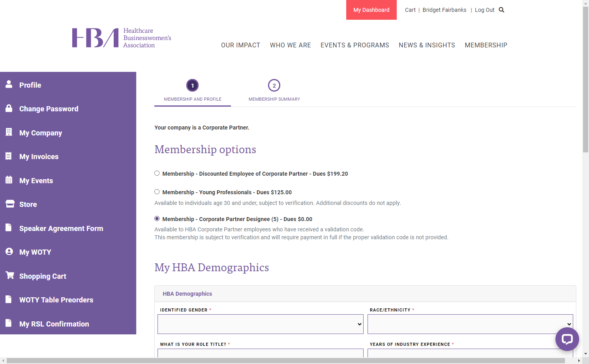Open the Identified Gender dropdown
The width and height of the screenshot is (589, 364).
coord(261,324)
